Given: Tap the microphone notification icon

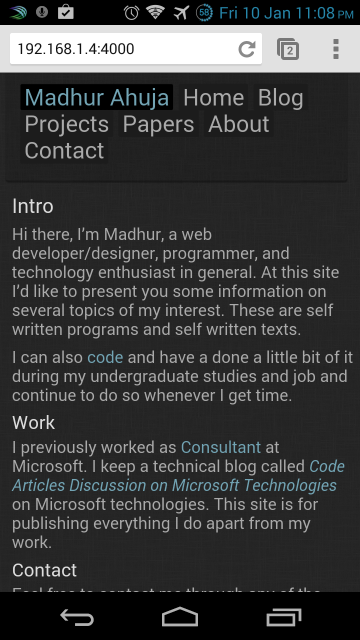Looking at the screenshot, I should click(x=42, y=12).
